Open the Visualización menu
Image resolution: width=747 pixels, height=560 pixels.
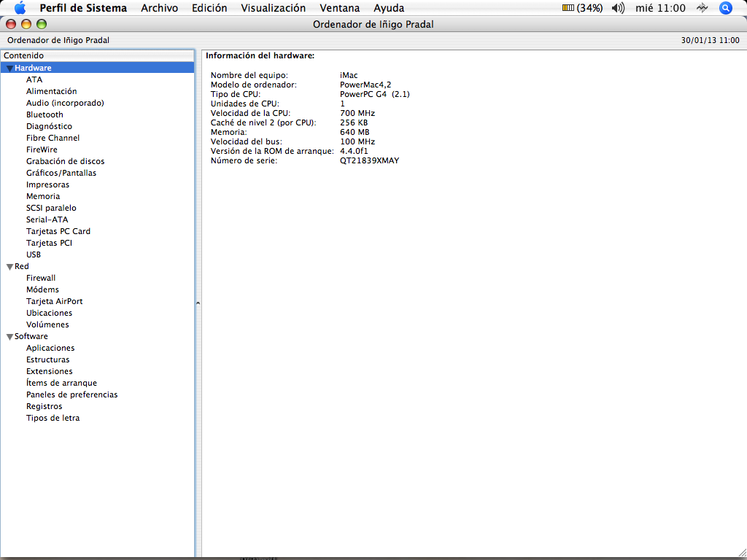(x=274, y=8)
